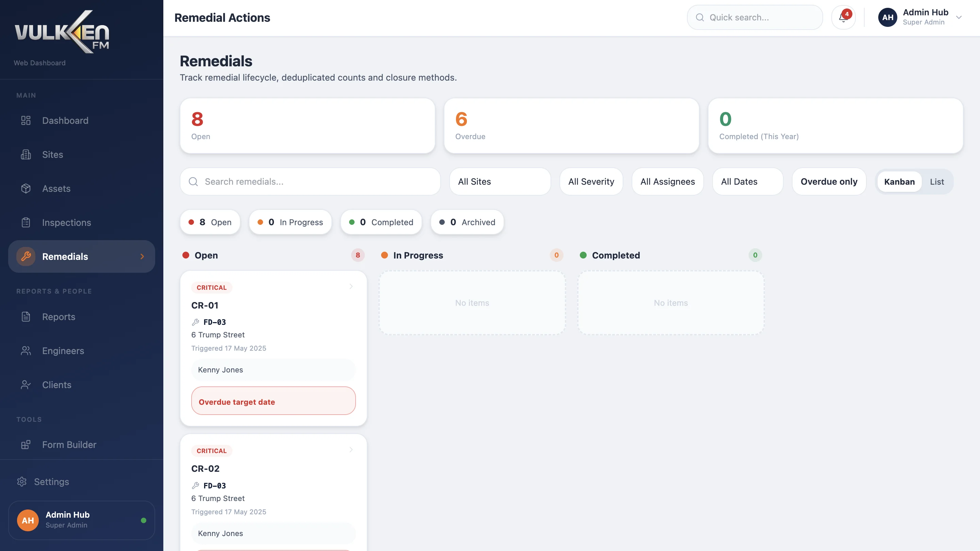This screenshot has height=551, width=980.
Task: Expand the Admin Hub account menu
Action: point(921,17)
